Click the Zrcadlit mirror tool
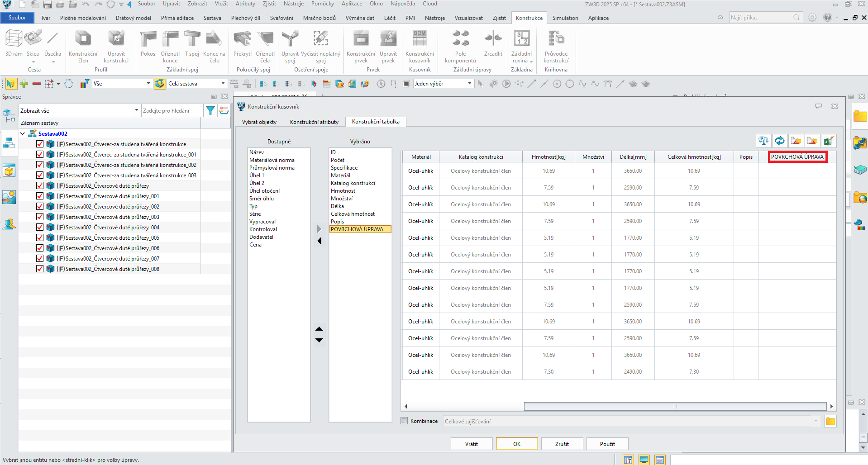Screen dimensions: 868x465 tap(493, 44)
